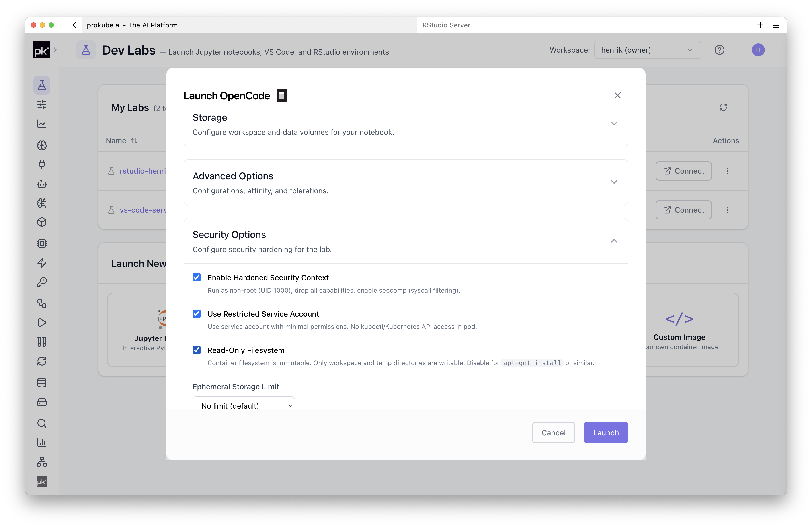This screenshot has height=528, width=812.
Task: Open the cube package icon in sidebar
Action: 42,222
